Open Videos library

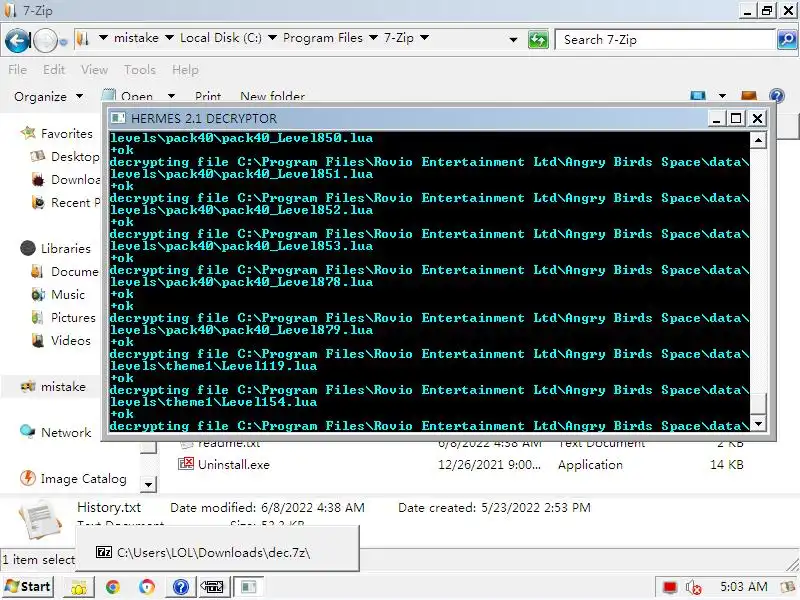[x=70, y=340]
